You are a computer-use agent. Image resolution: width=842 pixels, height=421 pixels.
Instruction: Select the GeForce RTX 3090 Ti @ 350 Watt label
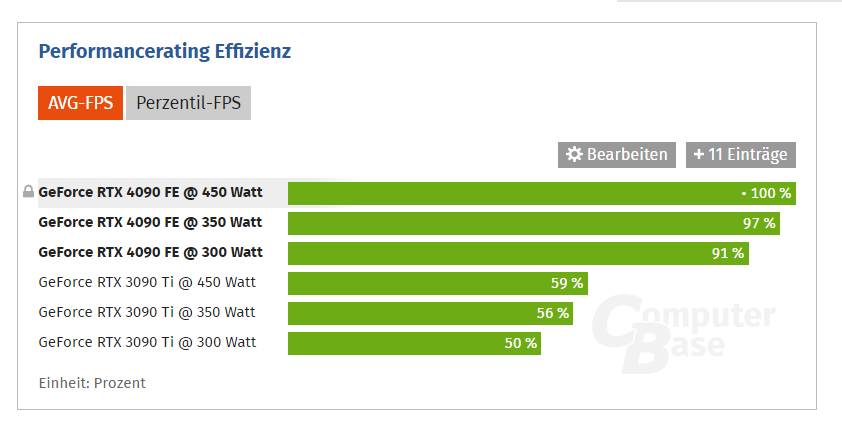[147, 312]
